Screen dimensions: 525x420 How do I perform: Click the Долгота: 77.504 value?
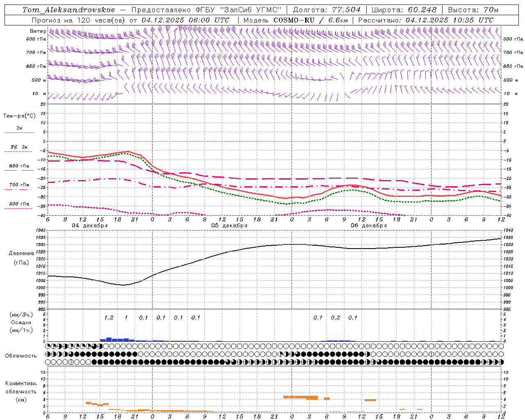(327, 10)
